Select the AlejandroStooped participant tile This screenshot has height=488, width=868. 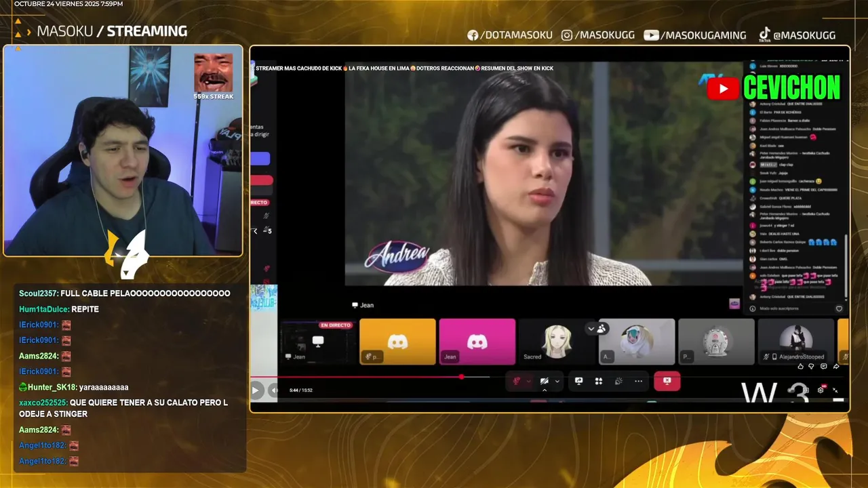[x=796, y=342]
